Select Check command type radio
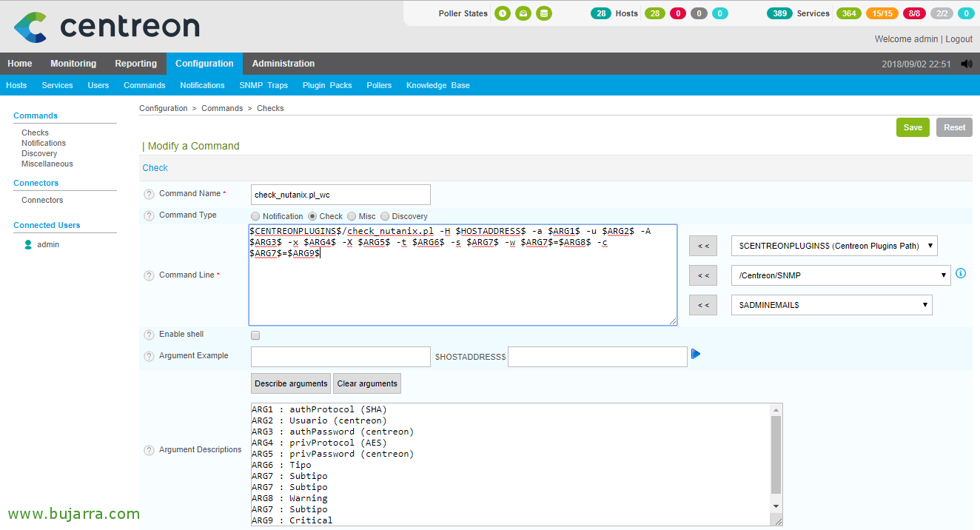Image resolution: width=980 pixels, height=530 pixels. pos(312,216)
